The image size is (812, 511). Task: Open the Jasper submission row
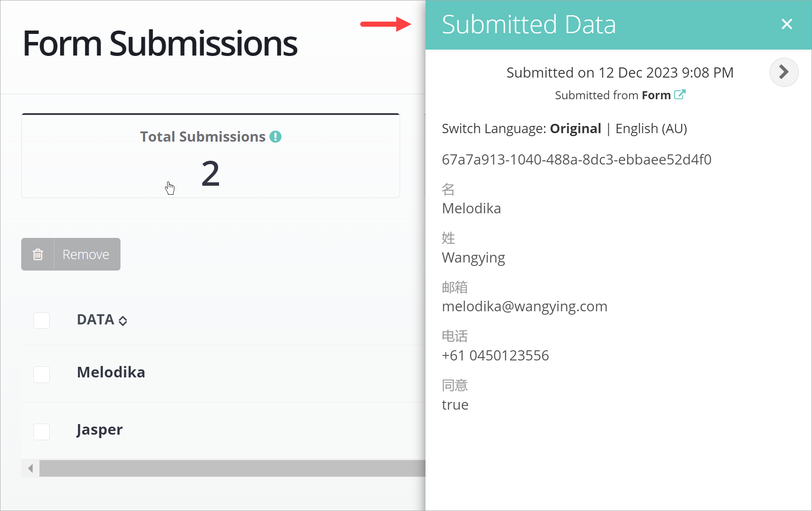coord(100,430)
